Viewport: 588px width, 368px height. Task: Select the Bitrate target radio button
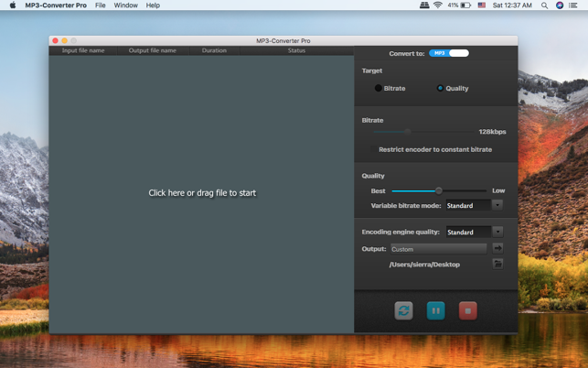378,88
